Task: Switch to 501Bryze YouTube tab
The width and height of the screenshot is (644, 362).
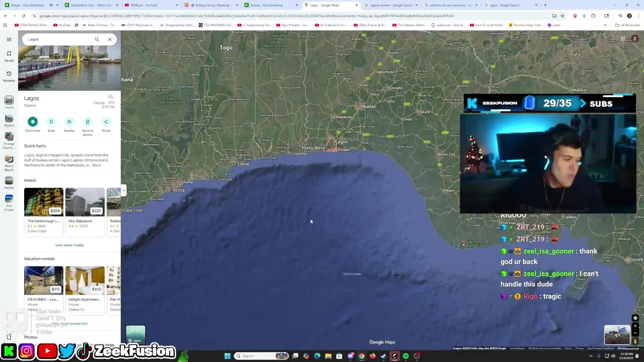Action: [151, 5]
